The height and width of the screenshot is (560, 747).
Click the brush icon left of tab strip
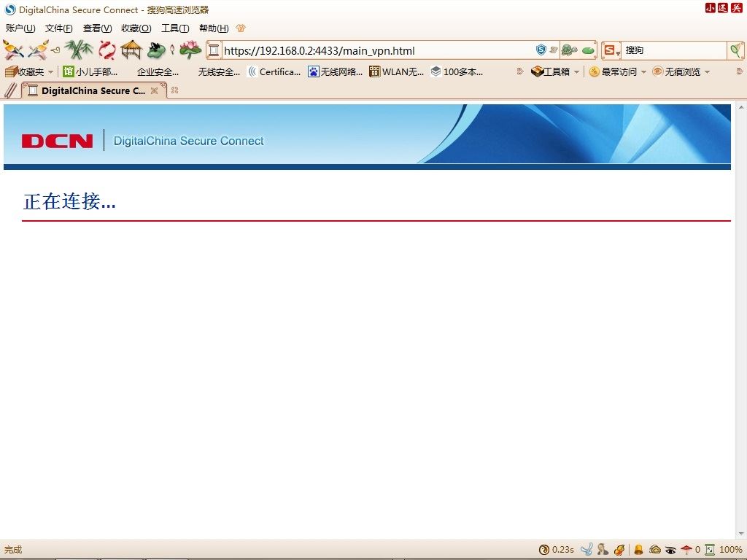coord(10,90)
